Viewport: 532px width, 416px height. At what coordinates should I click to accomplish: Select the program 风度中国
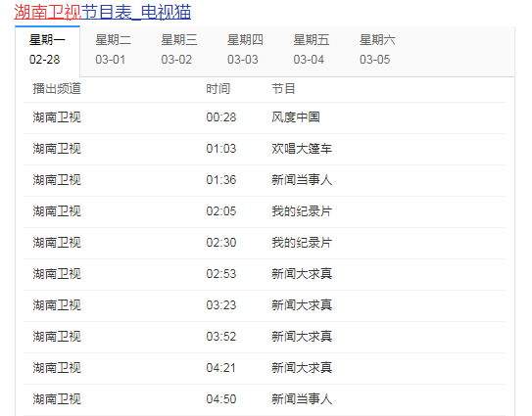click(296, 117)
